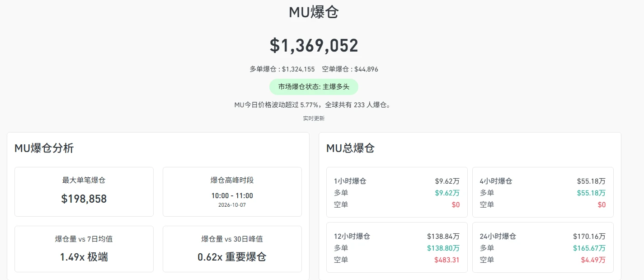
Task: Click the "1小时爆仓" row label
Action: point(350,181)
